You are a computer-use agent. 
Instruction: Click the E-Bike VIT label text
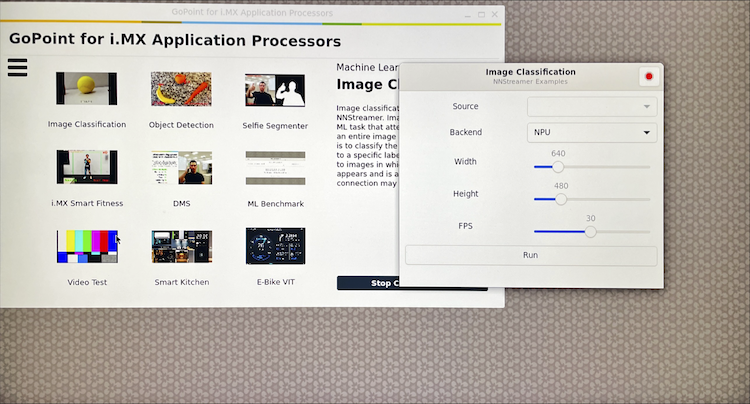coord(276,282)
